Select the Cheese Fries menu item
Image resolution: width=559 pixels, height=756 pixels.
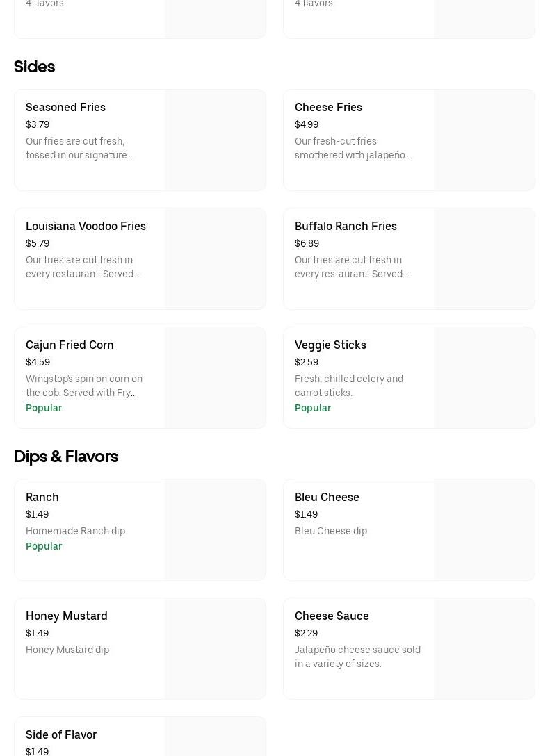(328, 107)
